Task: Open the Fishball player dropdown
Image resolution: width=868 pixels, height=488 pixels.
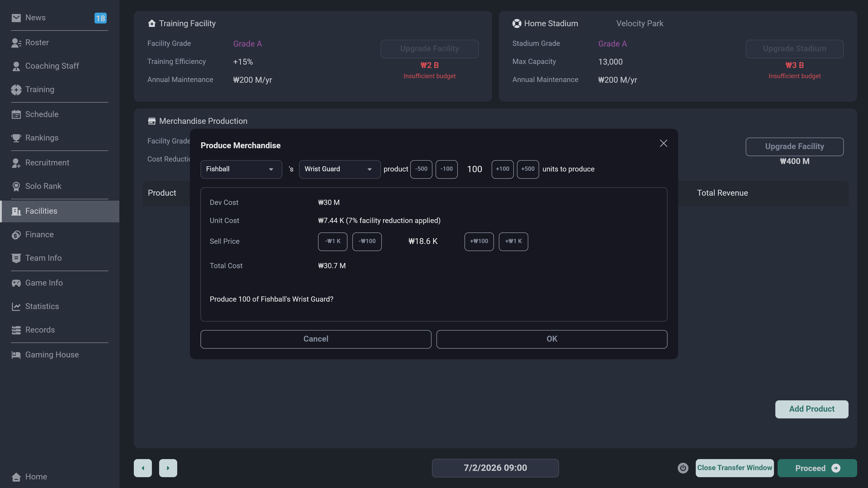Action: [x=241, y=169]
